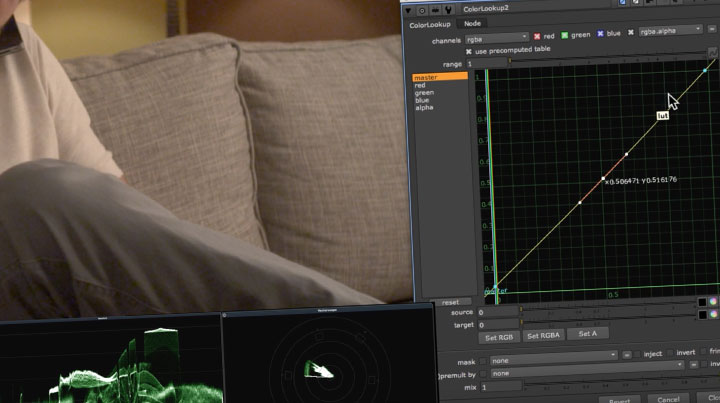Toggle the rgba.alpha channel checkbox

click(631, 32)
